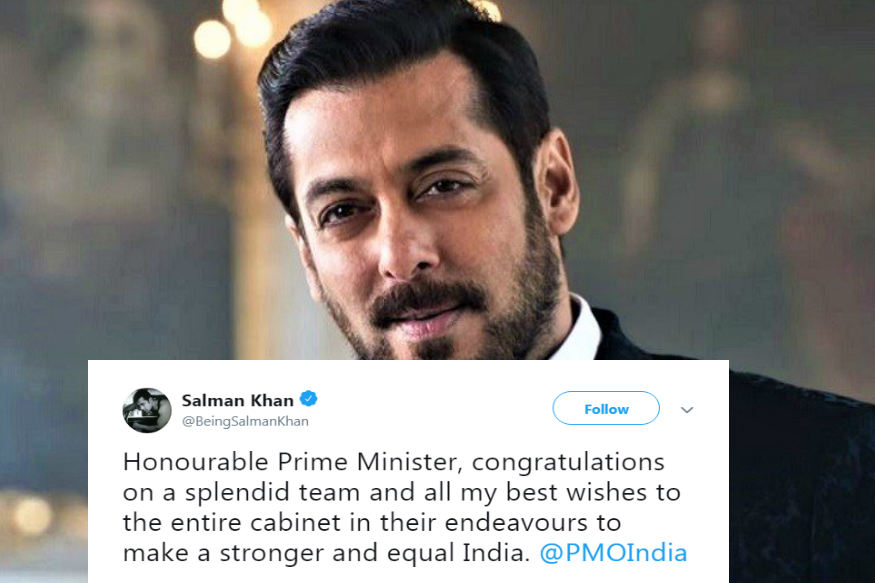Screen dimensions: 875x583
Task: Click the word stronger in the tweet
Action: (272, 553)
